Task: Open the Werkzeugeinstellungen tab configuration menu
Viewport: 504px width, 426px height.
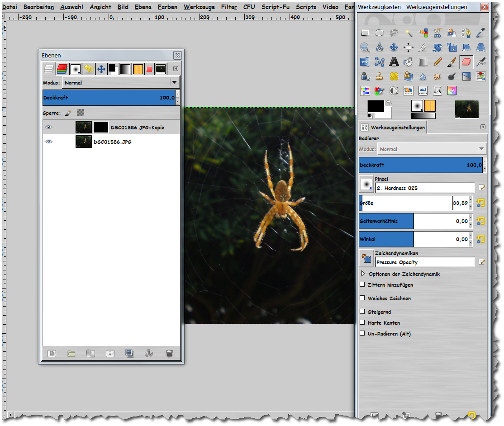Action: pyautogui.click(x=483, y=127)
